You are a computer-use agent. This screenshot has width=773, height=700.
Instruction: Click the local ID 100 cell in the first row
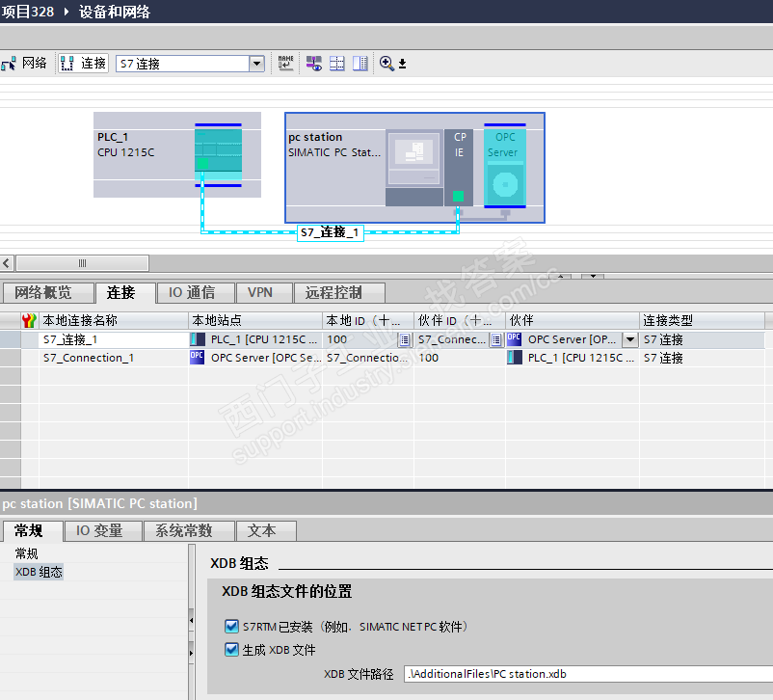360,339
